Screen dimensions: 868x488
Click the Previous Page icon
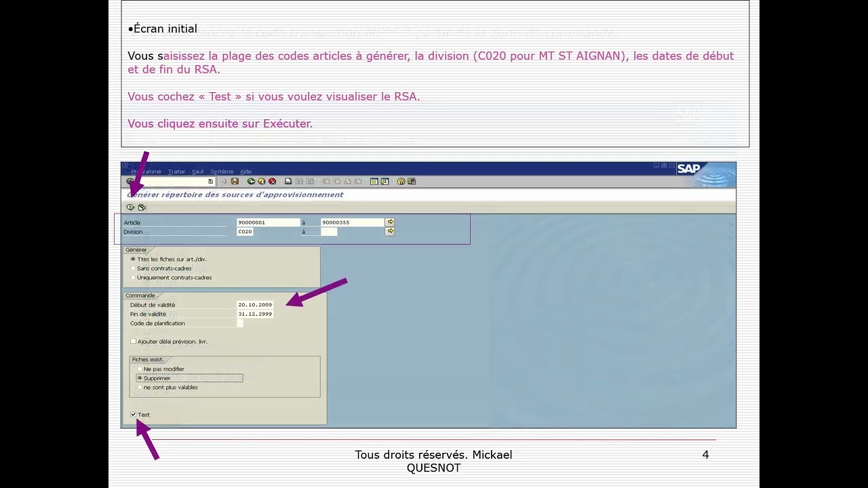(x=336, y=181)
